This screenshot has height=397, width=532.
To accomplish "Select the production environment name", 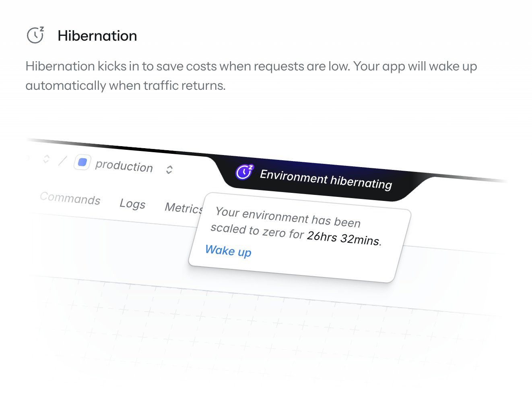I will pos(124,166).
